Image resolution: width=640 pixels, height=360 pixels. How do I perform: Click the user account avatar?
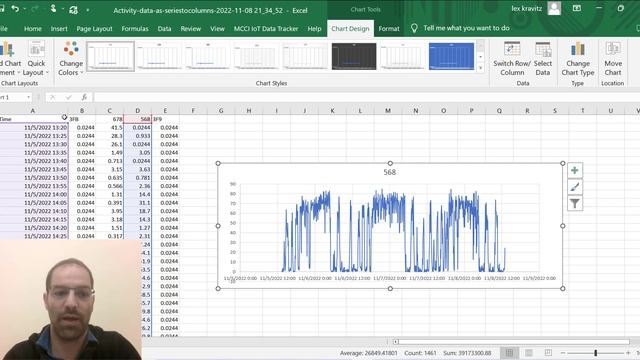(554, 9)
